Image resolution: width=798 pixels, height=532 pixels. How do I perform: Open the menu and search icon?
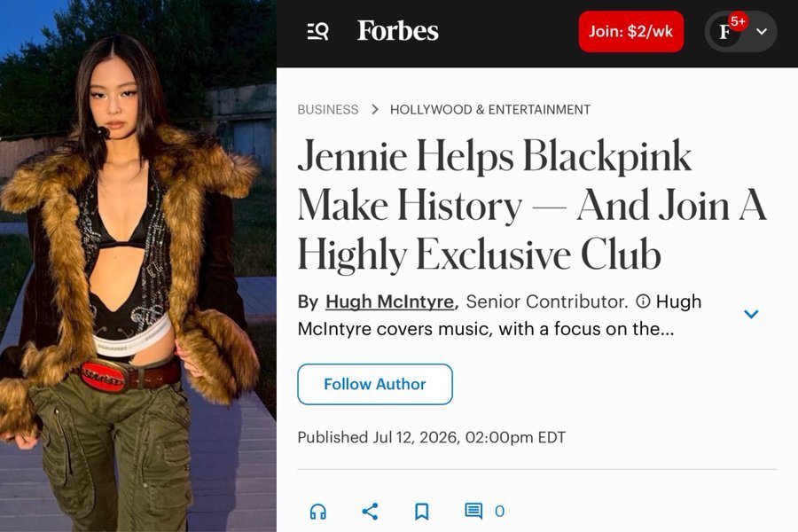tap(317, 32)
